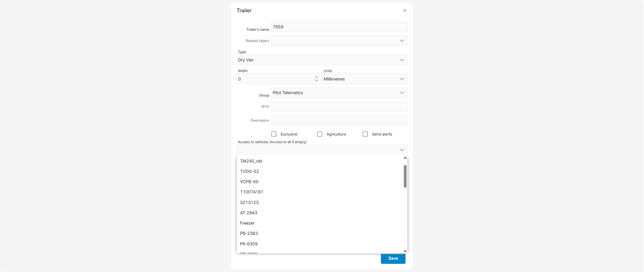Select 3213123 from the vehicle list
Screen dimensions: 644x272
click(320, 202)
